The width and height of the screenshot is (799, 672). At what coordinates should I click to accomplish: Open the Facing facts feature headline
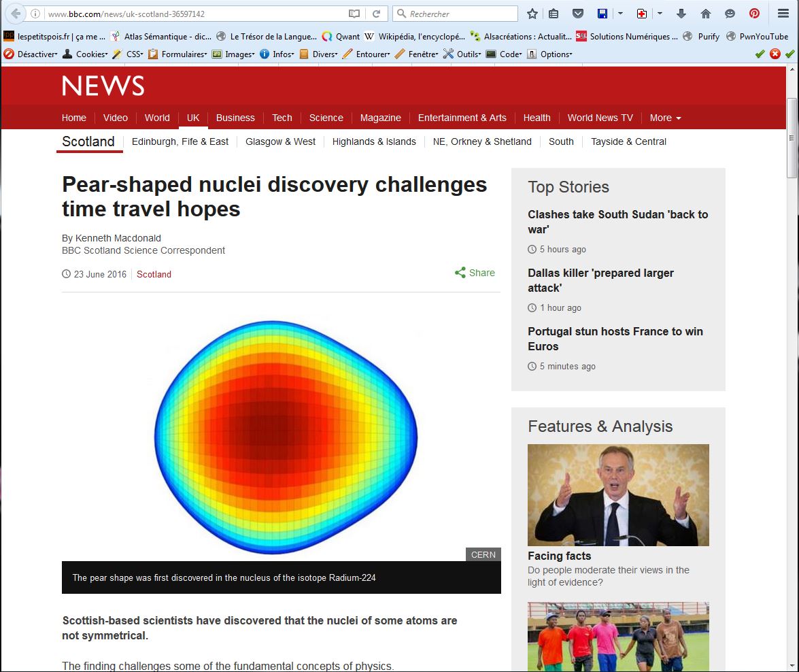point(560,556)
